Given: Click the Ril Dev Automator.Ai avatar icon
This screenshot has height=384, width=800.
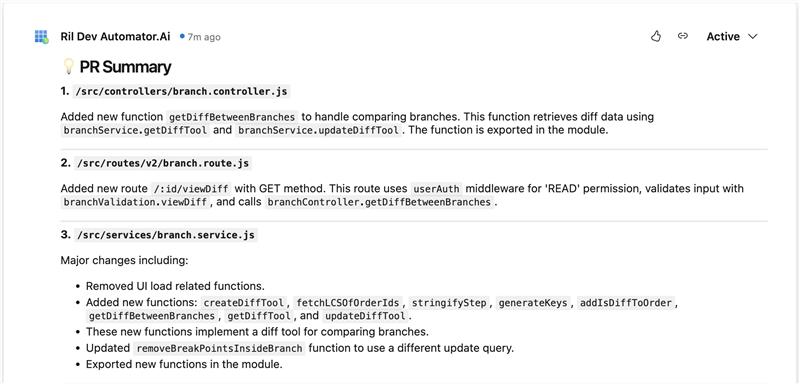Looking at the screenshot, I should [x=41, y=37].
